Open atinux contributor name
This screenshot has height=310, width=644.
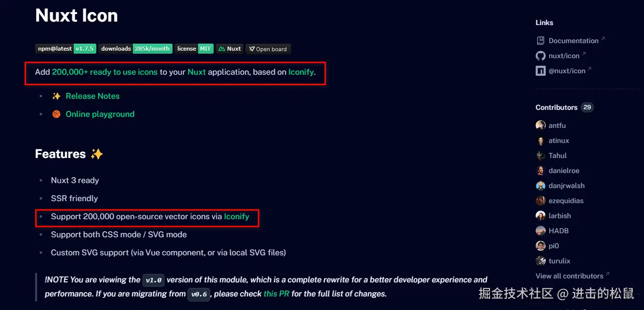pyautogui.click(x=559, y=140)
